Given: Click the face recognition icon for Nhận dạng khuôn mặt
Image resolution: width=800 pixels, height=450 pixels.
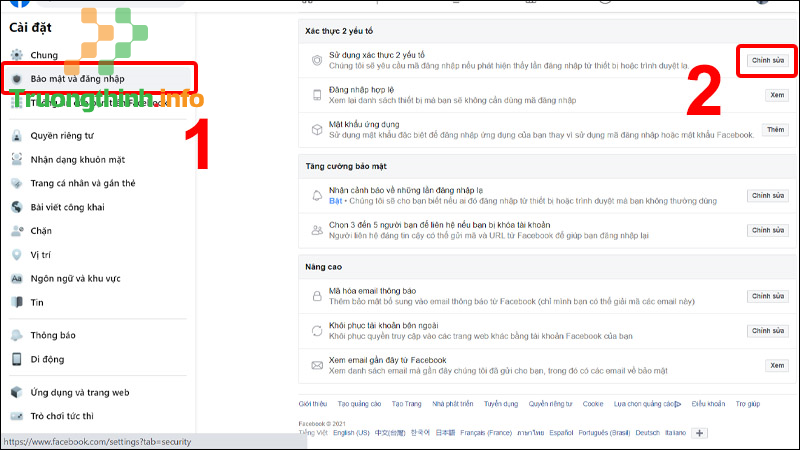Looking at the screenshot, I should coord(17,159).
